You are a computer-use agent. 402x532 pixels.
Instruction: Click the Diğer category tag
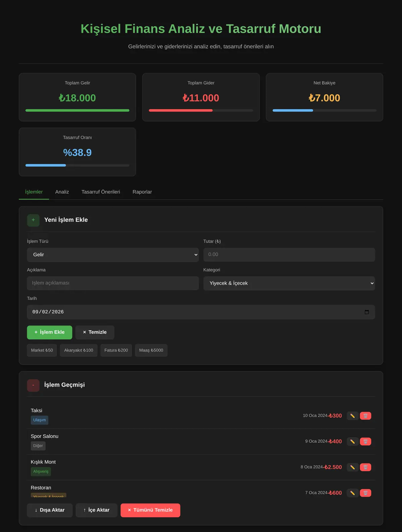(38, 446)
